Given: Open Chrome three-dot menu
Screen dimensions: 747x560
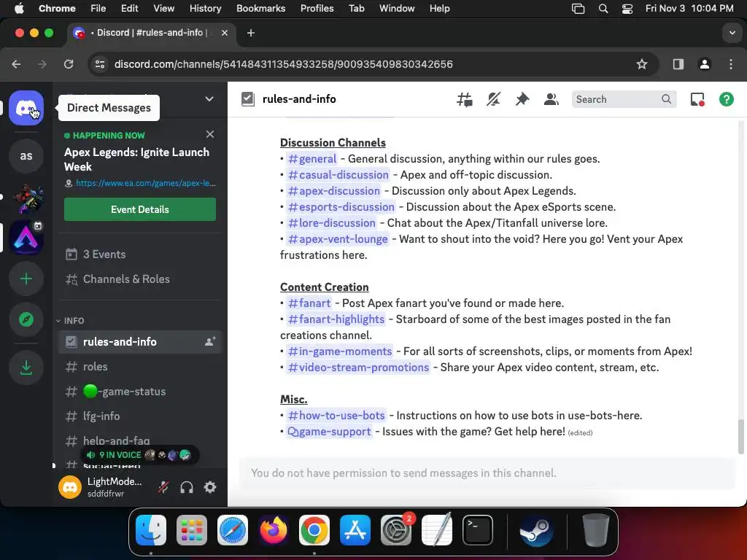Looking at the screenshot, I should 731,64.
